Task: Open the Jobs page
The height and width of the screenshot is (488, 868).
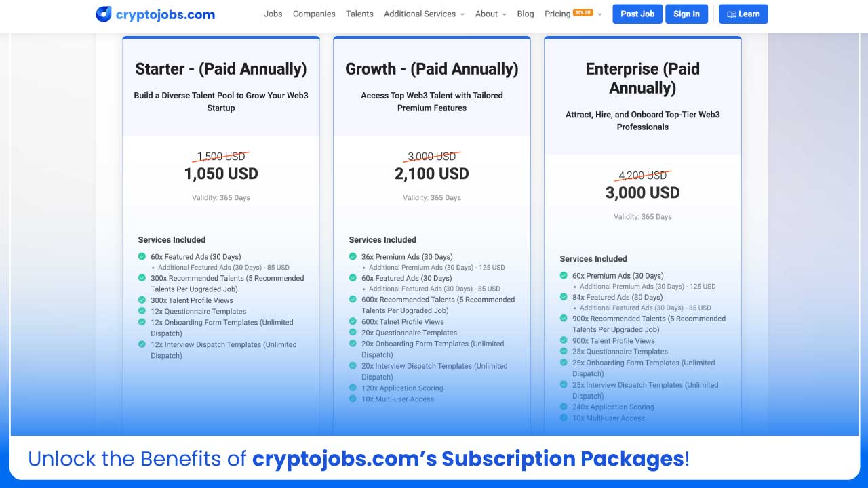Action: (273, 14)
